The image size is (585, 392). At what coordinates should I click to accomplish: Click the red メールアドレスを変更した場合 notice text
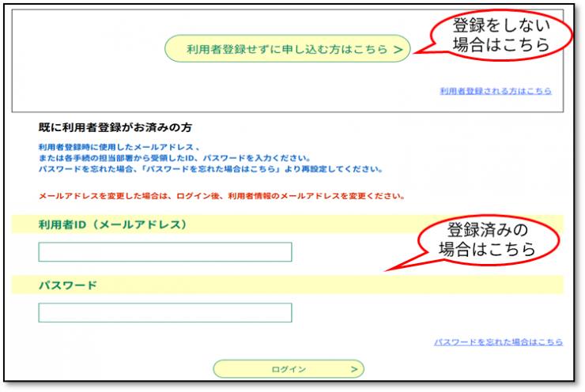[x=221, y=196]
